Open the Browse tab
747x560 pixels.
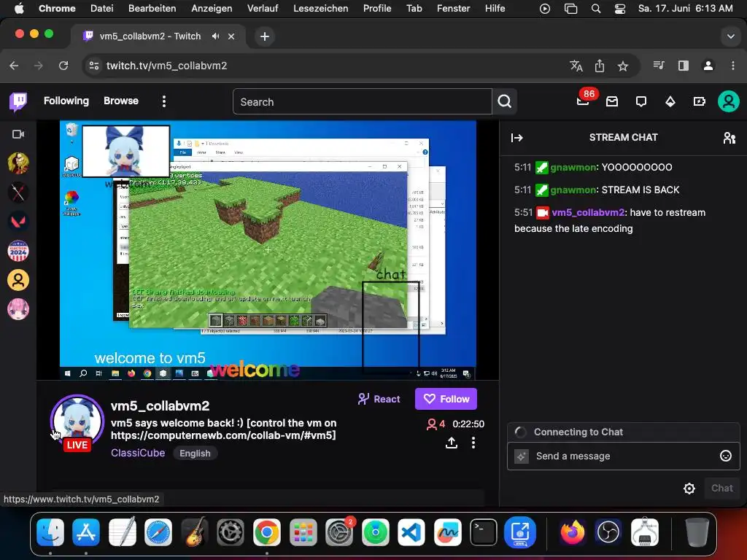click(x=121, y=101)
